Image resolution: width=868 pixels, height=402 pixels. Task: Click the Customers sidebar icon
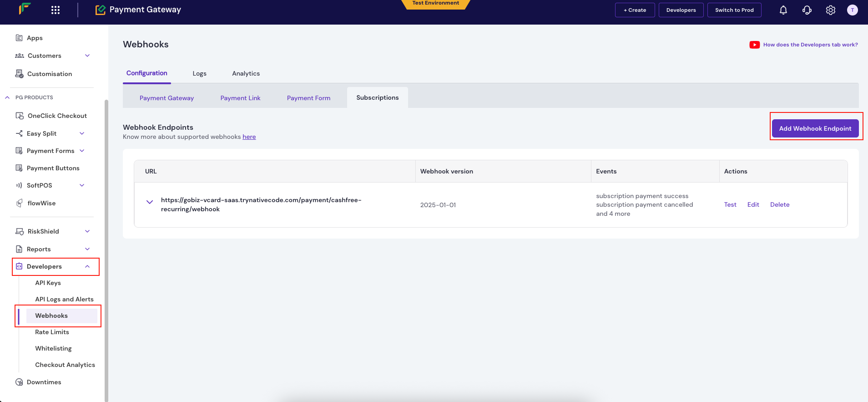(20, 56)
